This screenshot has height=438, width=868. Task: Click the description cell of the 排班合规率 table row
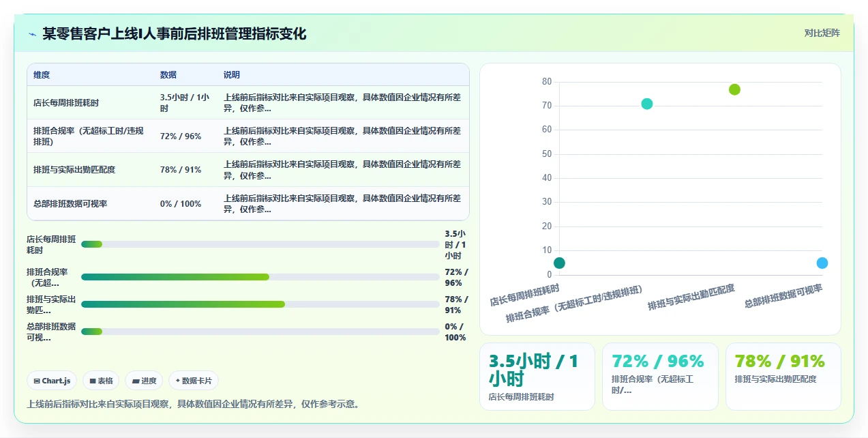[x=342, y=136]
